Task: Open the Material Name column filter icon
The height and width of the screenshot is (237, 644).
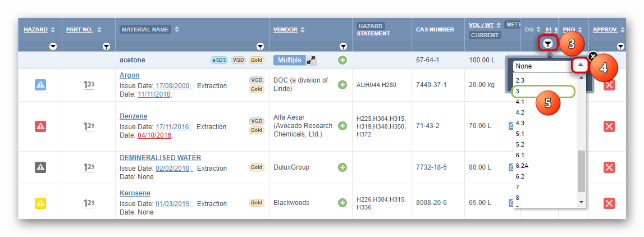Action: tap(260, 47)
